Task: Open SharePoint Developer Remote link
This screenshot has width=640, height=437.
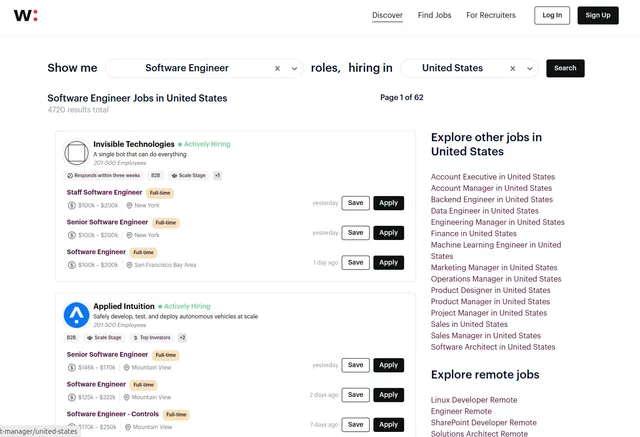Action: [x=484, y=423]
